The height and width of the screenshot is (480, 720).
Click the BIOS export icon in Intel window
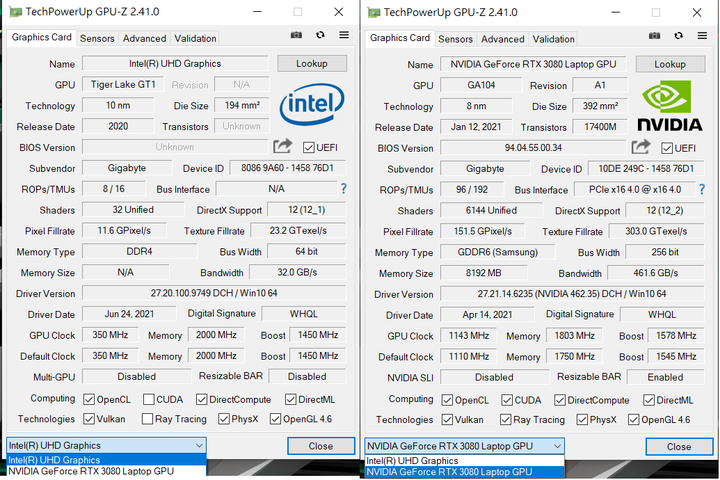(x=282, y=147)
